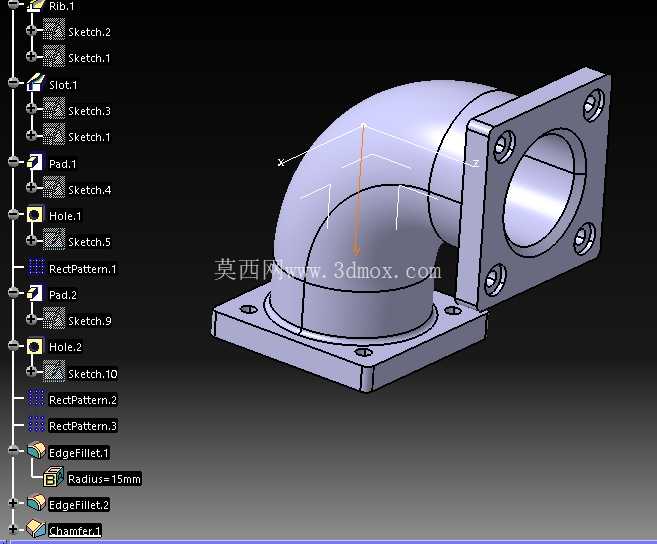Screen dimensions: 657x544
Task: Click the Radius=15mm parameter icon
Action: 54,477
